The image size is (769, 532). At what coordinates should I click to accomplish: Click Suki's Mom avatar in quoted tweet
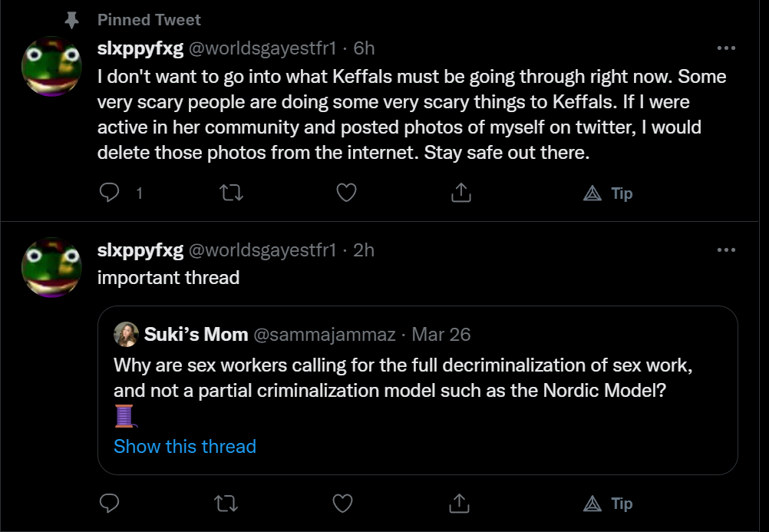[126, 335]
